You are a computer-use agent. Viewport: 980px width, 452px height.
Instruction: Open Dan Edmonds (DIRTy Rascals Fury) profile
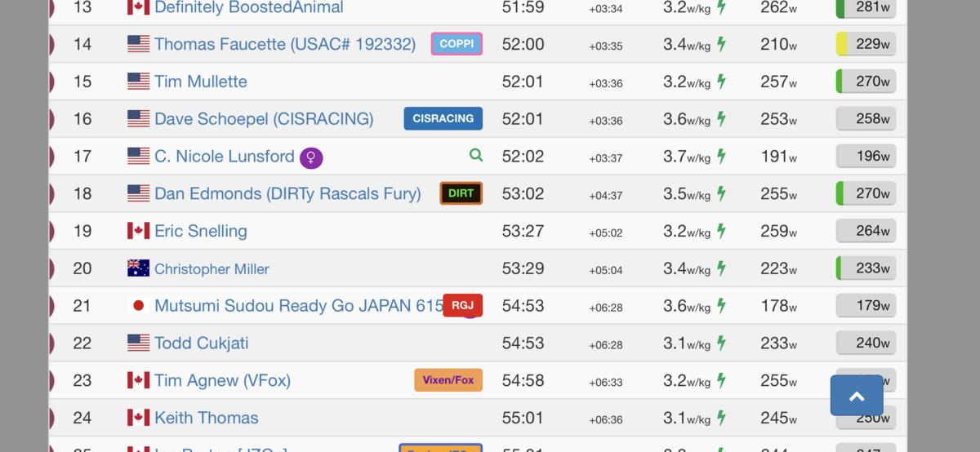[287, 193]
